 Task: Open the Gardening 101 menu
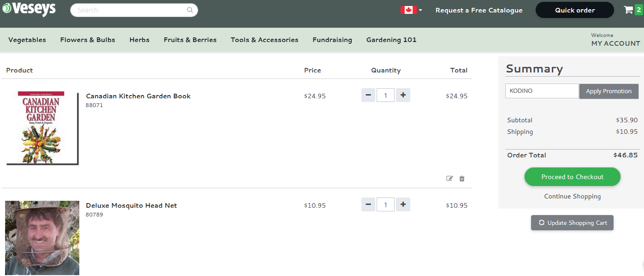(391, 40)
